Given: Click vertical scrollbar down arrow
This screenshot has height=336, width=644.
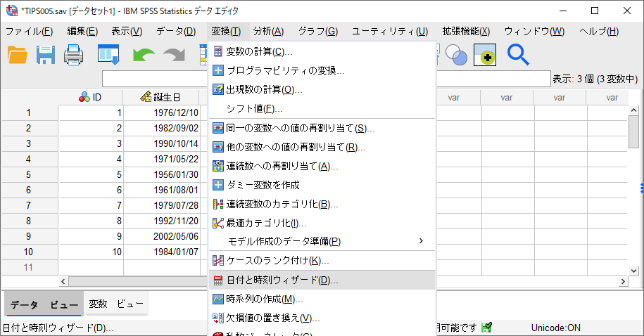Looking at the screenshot, I should pos(633,271).
